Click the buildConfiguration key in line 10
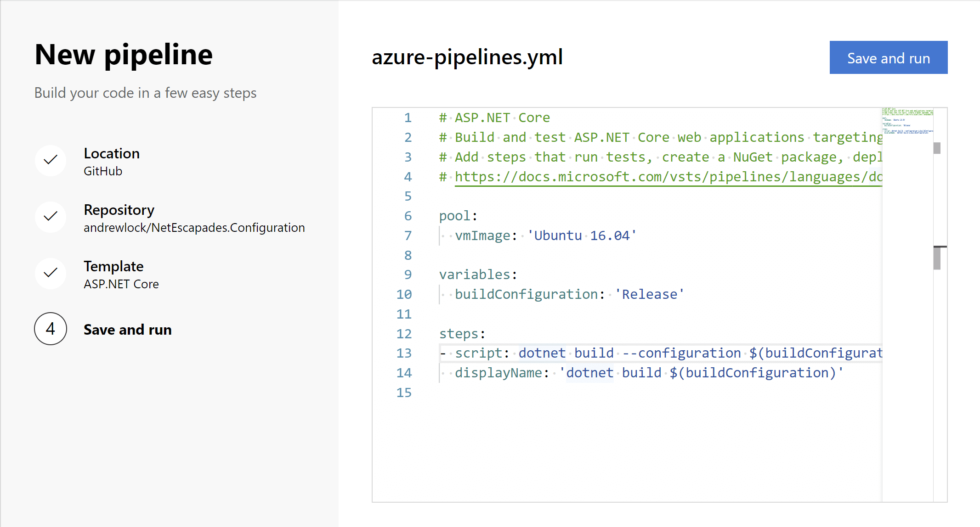Image resolution: width=980 pixels, height=527 pixels. [x=527, y=294]
